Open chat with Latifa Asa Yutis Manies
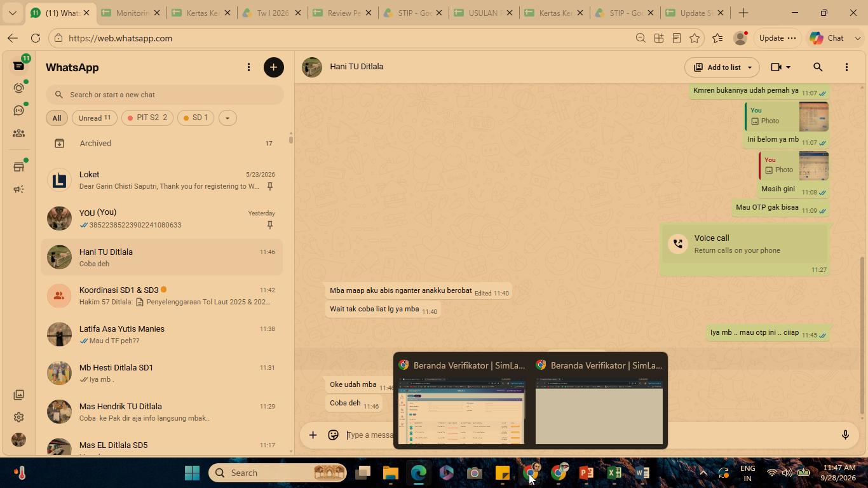 tap(162, 334)
